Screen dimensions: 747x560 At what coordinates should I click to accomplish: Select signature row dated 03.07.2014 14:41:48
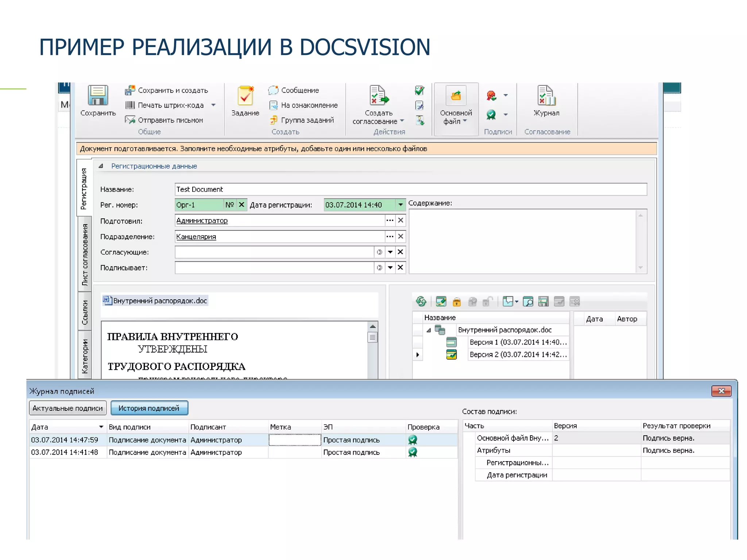tap(243, 452)
